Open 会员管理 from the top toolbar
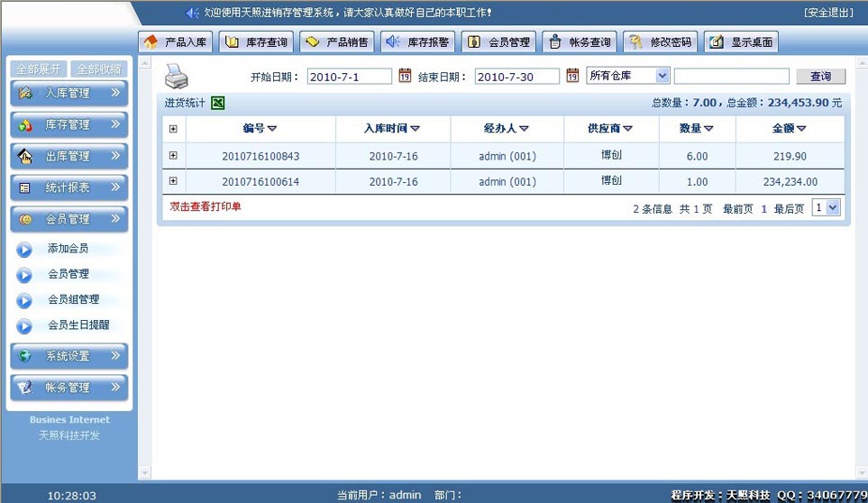Screen dimensions: 868x503 [498, 42]
